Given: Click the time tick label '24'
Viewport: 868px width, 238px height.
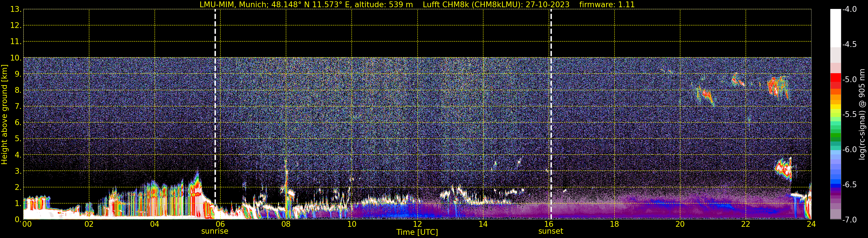Looking at the screenshot, I should [811, 224].
